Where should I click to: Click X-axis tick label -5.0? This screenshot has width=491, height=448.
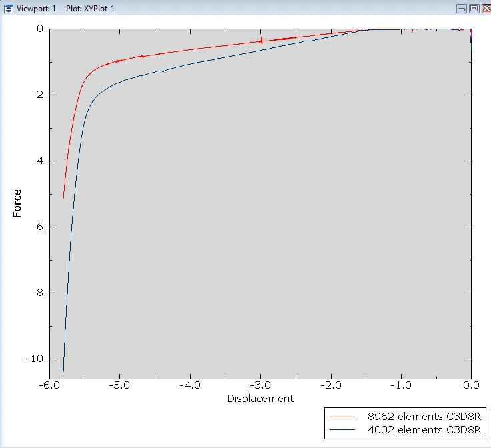119,385
